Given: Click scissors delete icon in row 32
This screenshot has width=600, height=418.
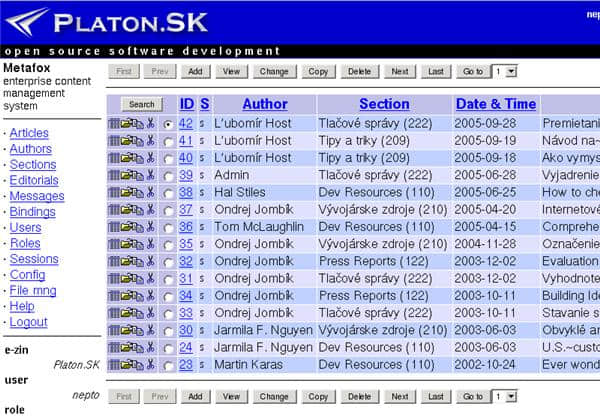Looking at the screenshot, I should coord(151,261).
